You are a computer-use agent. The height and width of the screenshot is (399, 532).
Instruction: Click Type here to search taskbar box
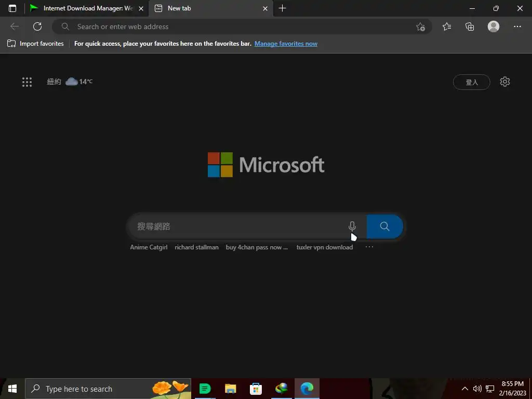click(108, 389)
